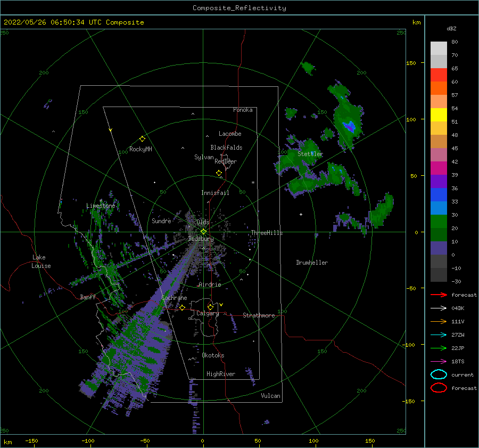This screenshot has width=479, height=448.
Task: Click the ThreeHills label
Action: tap(267, 233)
